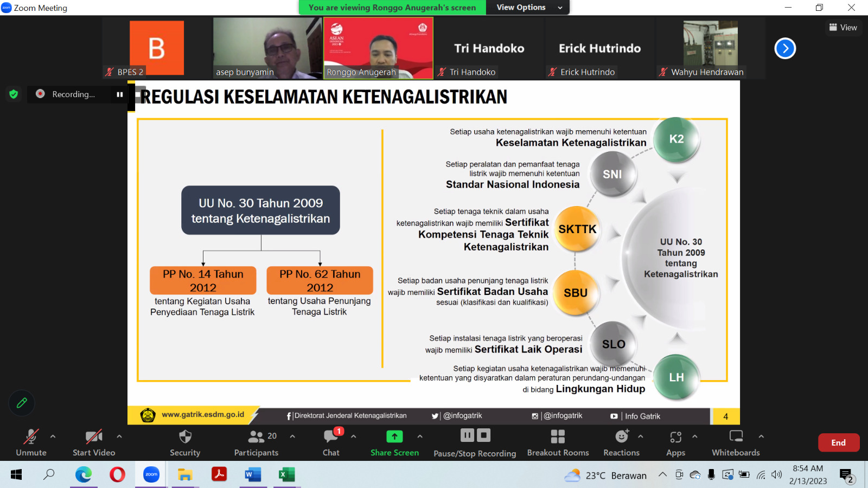Open Windows taskbar search
Image resolution: width=868 pixels, height=488 pixels.
tap(49, 475)
